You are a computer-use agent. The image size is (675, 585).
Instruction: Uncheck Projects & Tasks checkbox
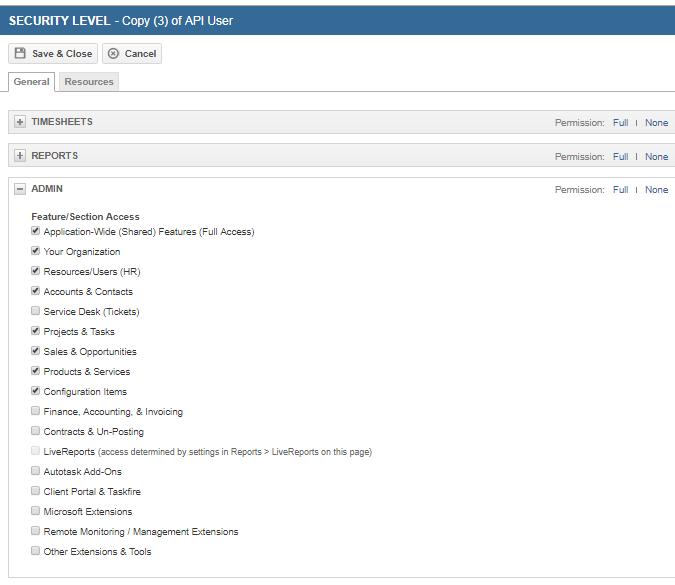click(36, 331)
